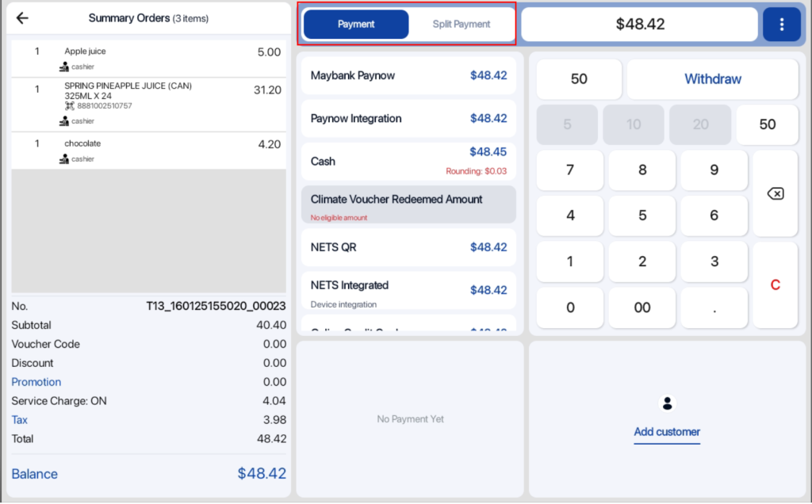
Task: Click the customer person icon
Action: [667, 403]
